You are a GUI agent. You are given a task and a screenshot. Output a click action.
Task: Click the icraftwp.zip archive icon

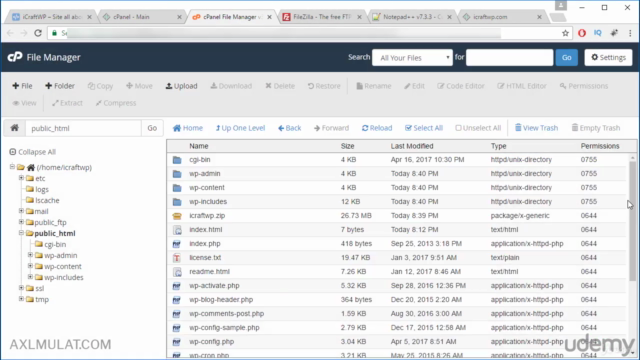tap(177, 216)
